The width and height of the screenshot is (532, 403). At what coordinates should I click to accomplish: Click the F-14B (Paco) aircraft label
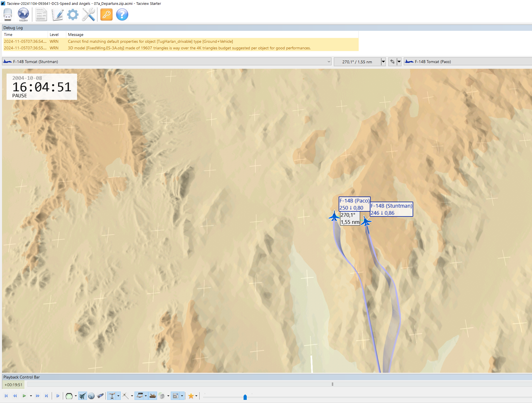(354, 204)
